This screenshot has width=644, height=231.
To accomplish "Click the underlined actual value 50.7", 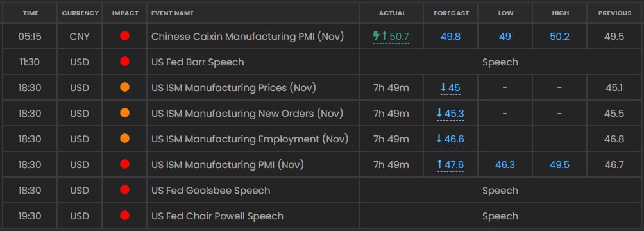I will click(x=399, y=37).
